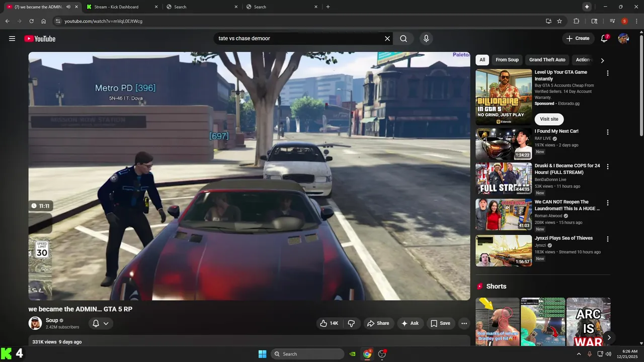The image size is (644, 362).
Task: Open taskbar volume speaker icon
Action: point(608,354)
